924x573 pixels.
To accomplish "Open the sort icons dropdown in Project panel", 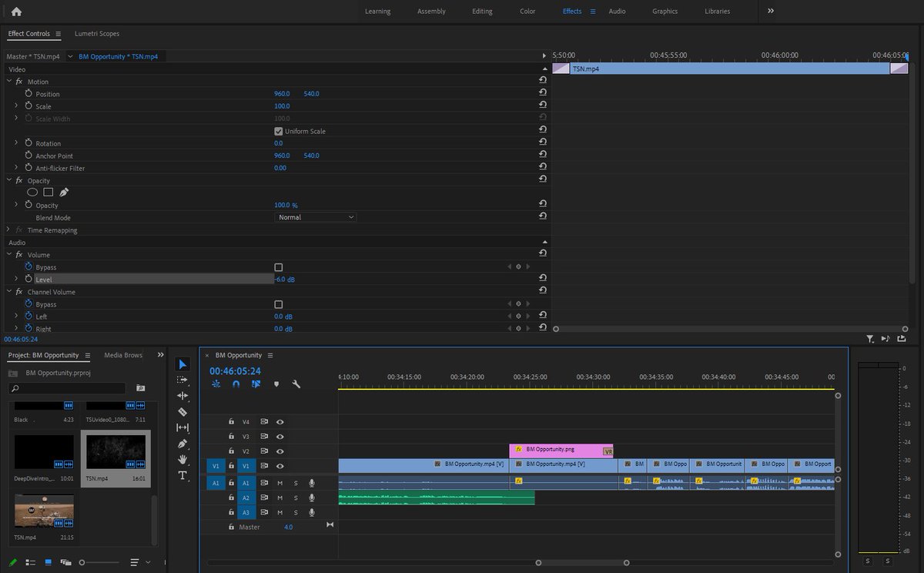I will pos(138,562).
